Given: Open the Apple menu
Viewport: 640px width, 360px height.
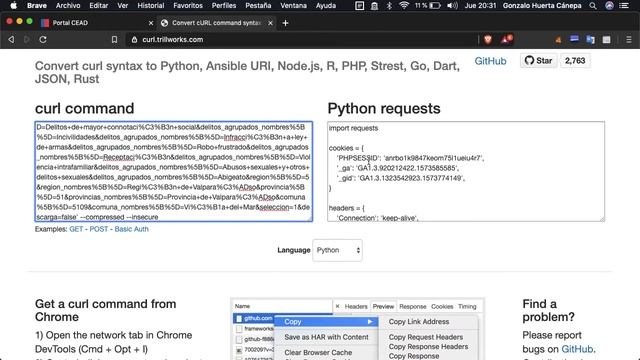Looking at the screenshot, I should (x=13, y=6).
